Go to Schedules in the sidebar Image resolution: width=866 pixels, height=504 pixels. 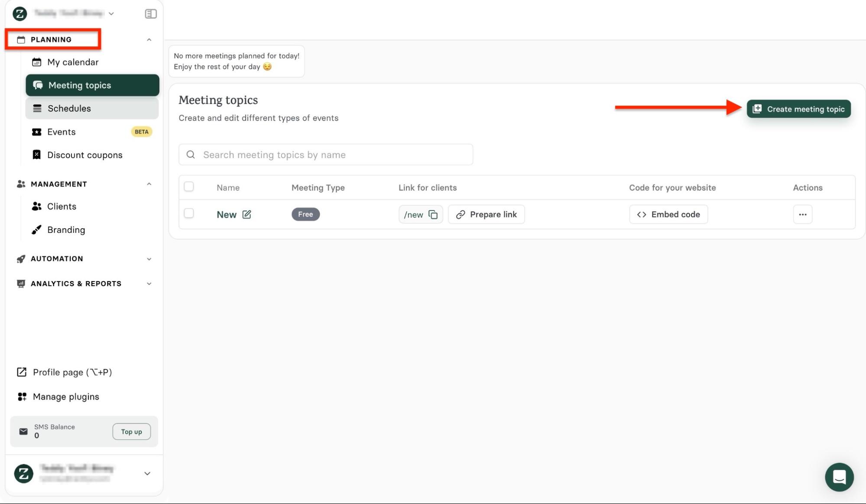point(69,108)
